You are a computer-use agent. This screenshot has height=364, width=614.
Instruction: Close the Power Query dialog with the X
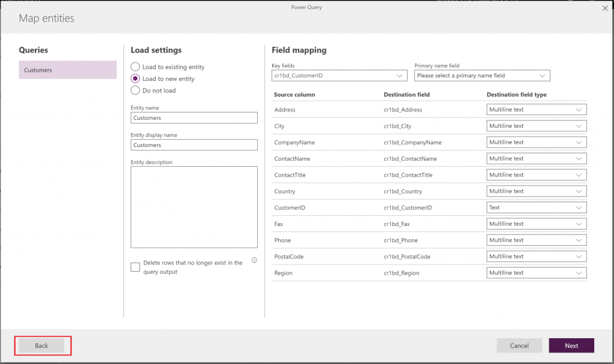(605, 8)
